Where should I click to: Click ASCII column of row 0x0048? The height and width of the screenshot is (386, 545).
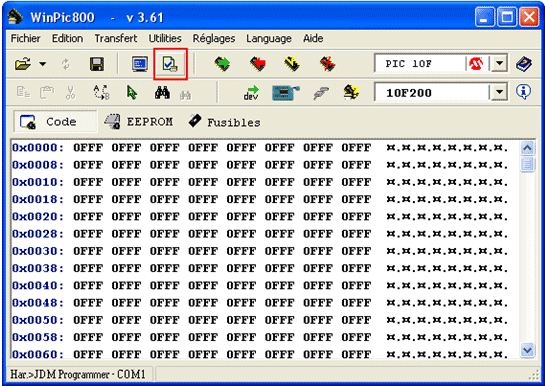(447, 303)
